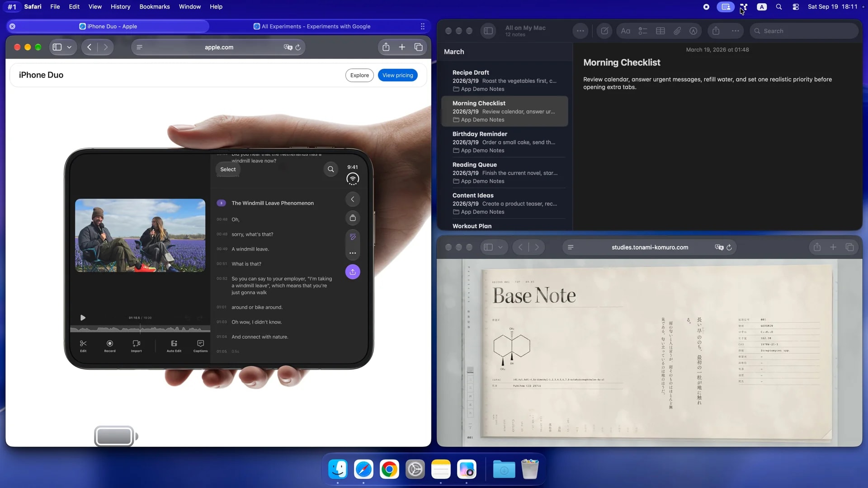Reload the apple.com page
This screenshot has height=488, width=868.
point(298,47)
